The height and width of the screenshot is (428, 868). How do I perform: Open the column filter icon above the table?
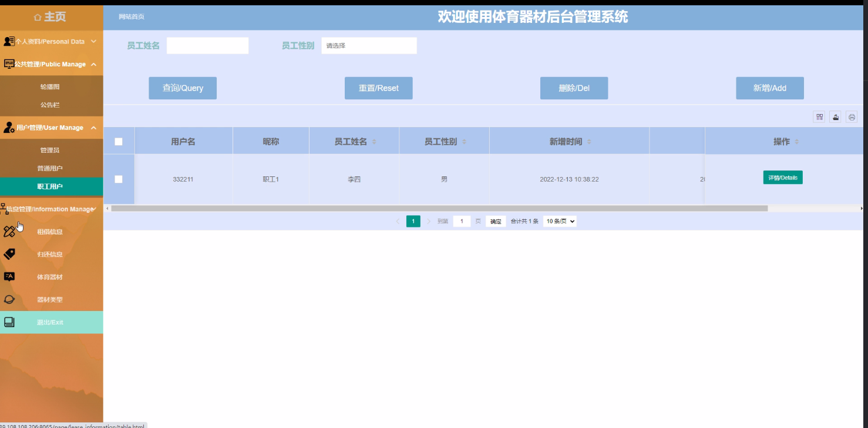point(819,117)
